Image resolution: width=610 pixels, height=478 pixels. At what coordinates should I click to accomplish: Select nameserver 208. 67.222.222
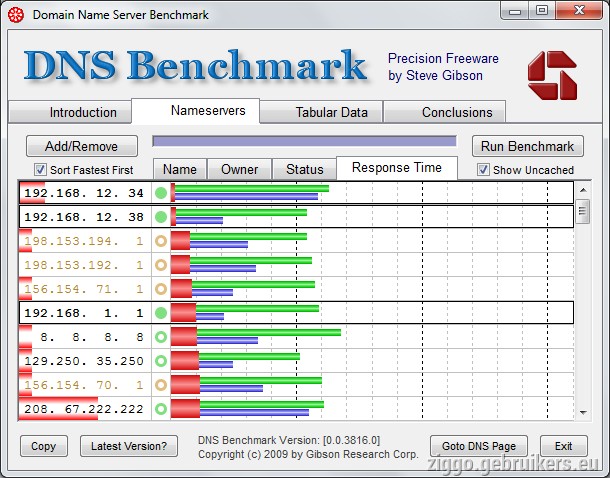pos(84,409)
